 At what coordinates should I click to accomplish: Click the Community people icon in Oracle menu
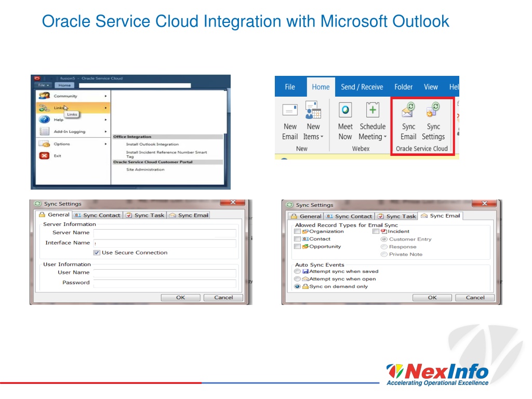click(x=45, y=96)
